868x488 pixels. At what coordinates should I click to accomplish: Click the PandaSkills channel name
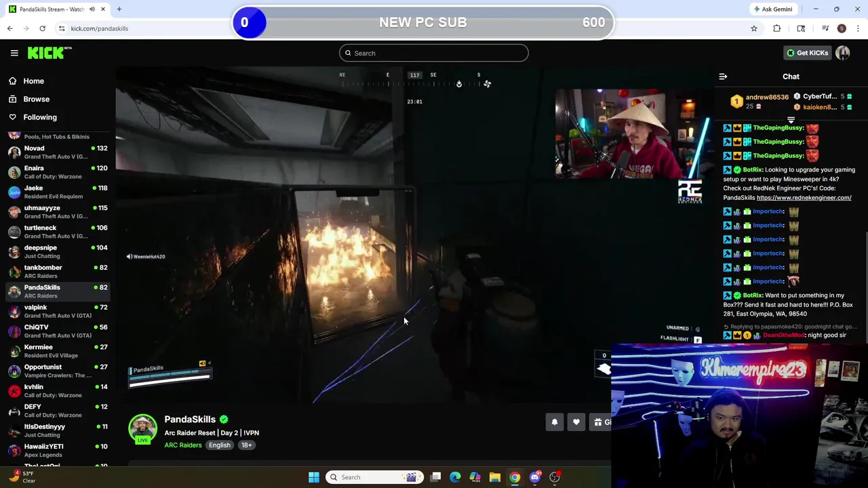coord(190,420)
